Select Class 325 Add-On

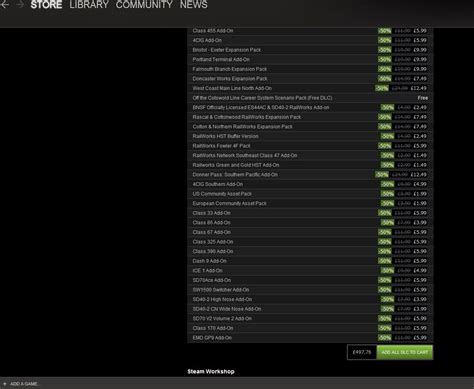[310, 242]
